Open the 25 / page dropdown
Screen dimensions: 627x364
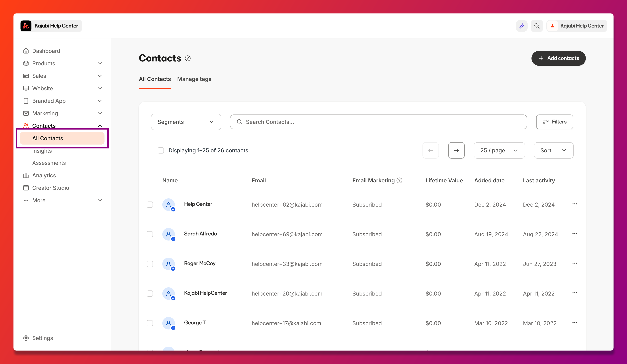[499, 150]
